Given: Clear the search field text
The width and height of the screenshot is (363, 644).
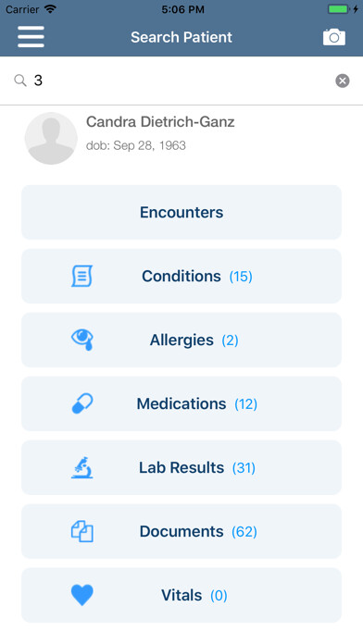Looking at the screenshot, I should [x=343, y=80].
